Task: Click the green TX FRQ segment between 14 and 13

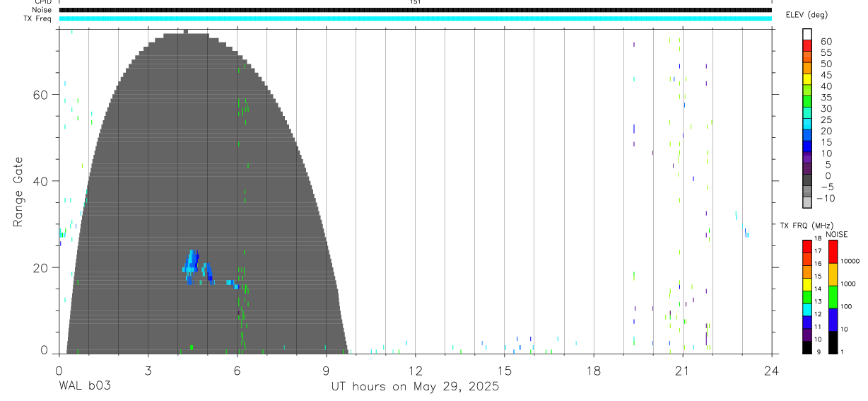Action: point(807,297)
